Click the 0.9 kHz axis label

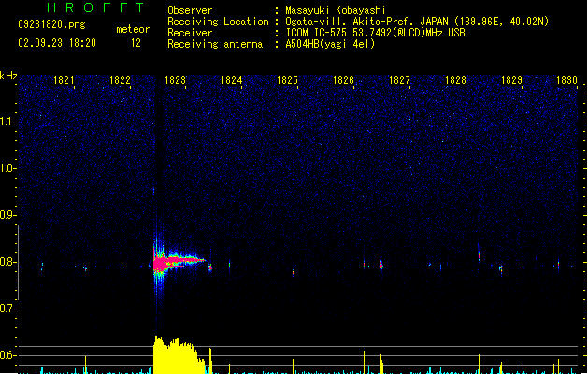click(x=7, y=215)
